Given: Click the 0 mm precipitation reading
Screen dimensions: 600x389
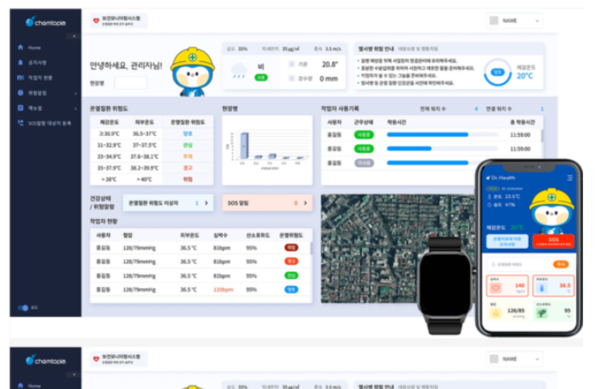Looking at the screenshot, I should 329,78.
